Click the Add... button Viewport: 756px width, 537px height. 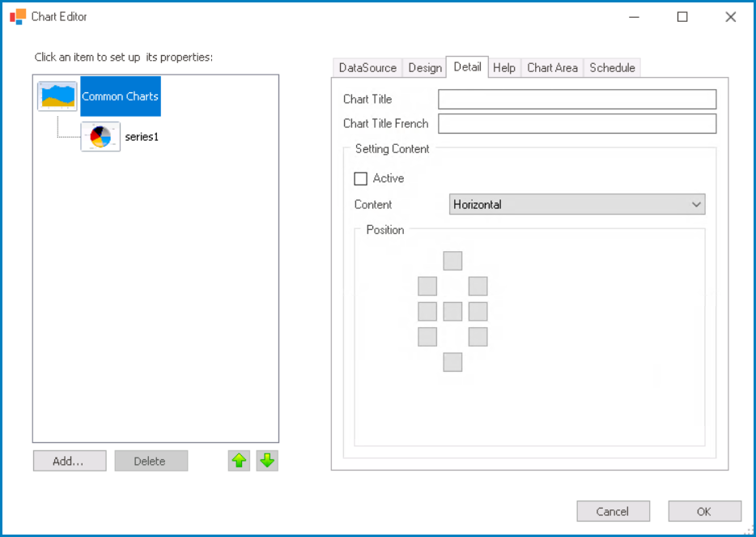69,461
